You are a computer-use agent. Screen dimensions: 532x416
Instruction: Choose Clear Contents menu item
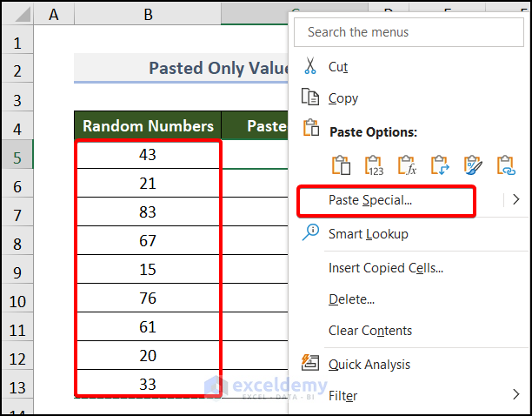(x=370, y=331)
